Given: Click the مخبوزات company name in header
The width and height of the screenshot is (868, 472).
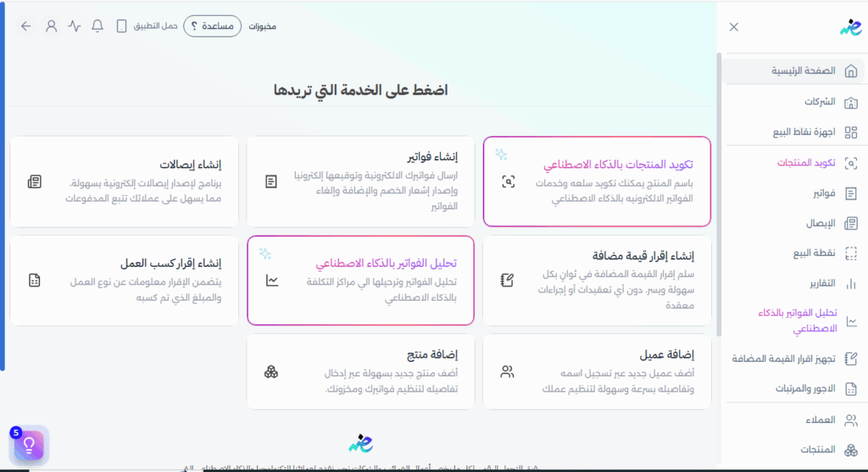Looking at the screenshot, I should click(263, 26).
